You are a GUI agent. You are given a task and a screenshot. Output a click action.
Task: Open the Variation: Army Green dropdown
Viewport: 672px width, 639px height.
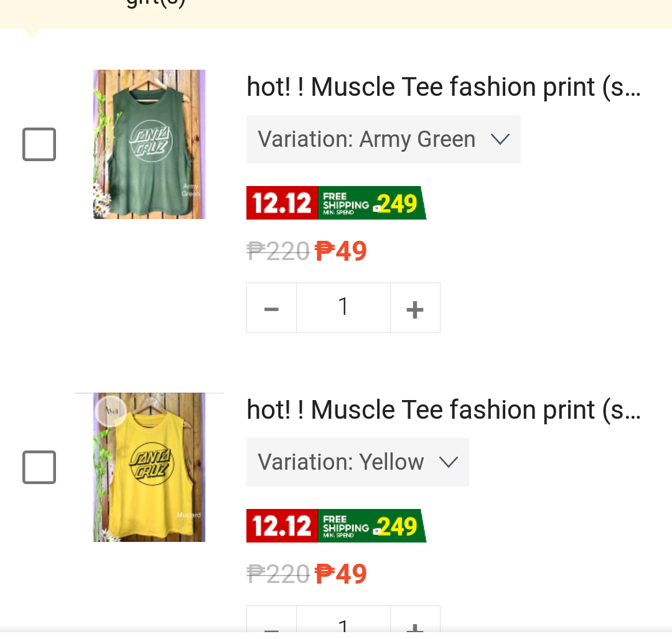(383, 139)
